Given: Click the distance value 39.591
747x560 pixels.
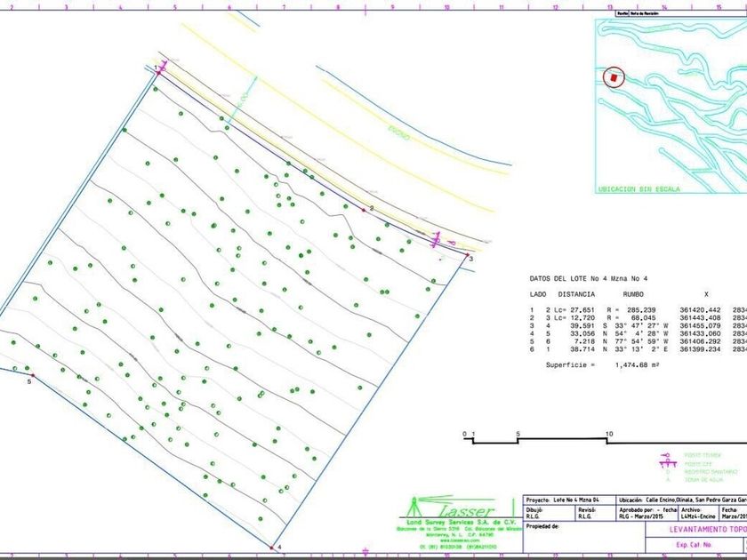Looking at the screenshot, I should click(582, 325).
